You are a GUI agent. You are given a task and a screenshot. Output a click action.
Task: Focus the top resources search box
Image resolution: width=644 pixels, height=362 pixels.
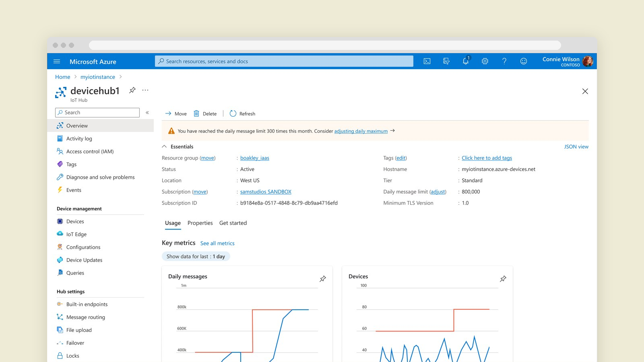[284, 61]
